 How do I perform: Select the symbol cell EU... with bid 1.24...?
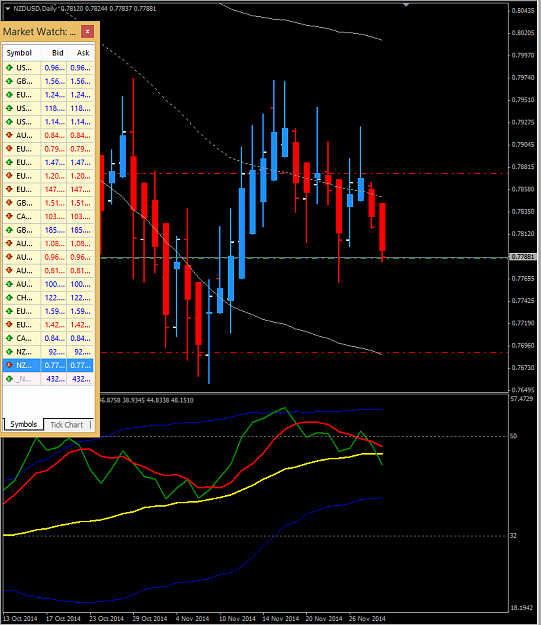pyautogui.click(x=24, y=95)
